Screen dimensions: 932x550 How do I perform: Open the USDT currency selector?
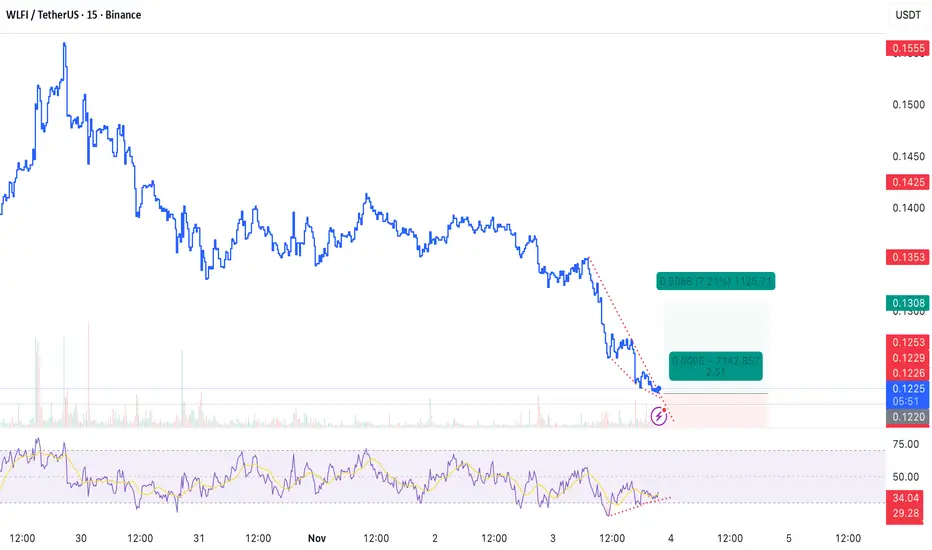coord(908,15)
